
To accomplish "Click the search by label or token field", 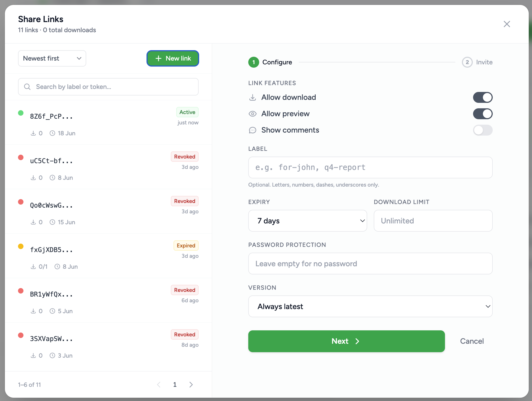I will coord(108,87).
